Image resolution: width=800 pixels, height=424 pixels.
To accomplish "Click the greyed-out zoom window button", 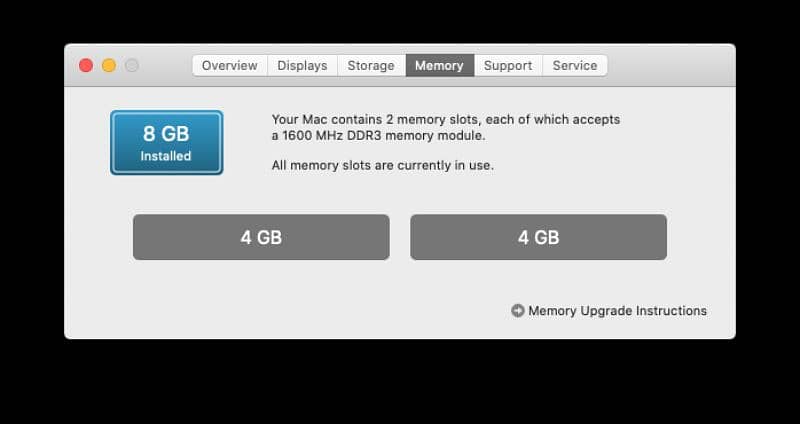I will click(132, 65).
